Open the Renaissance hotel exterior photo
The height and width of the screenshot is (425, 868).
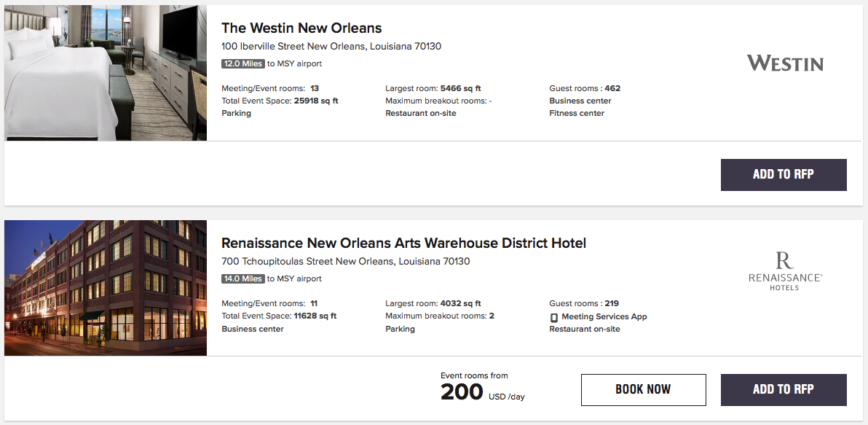(106, 288)
